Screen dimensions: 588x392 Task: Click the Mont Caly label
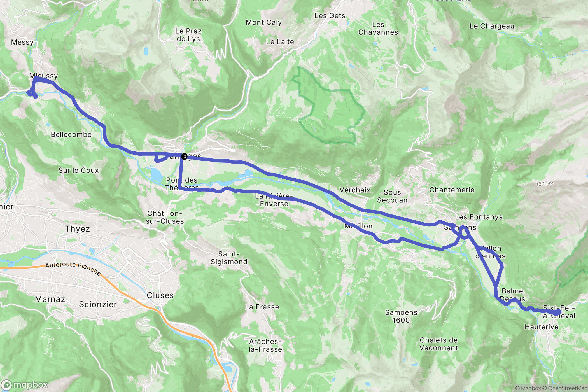tap(264, 22)
